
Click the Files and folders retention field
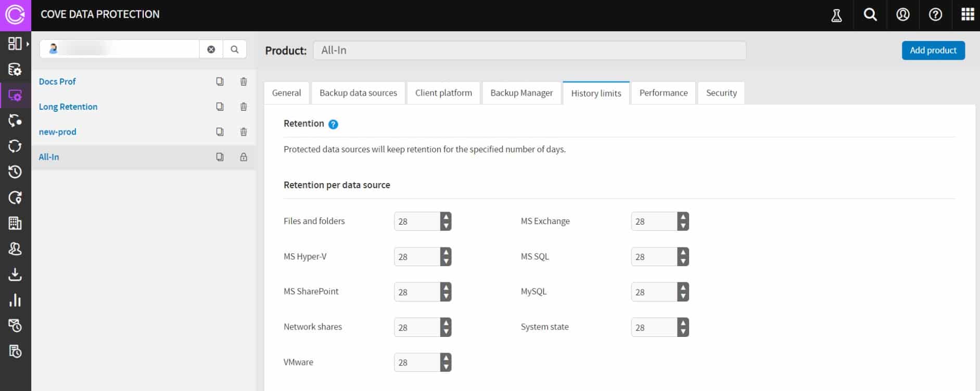click(417, 221)
